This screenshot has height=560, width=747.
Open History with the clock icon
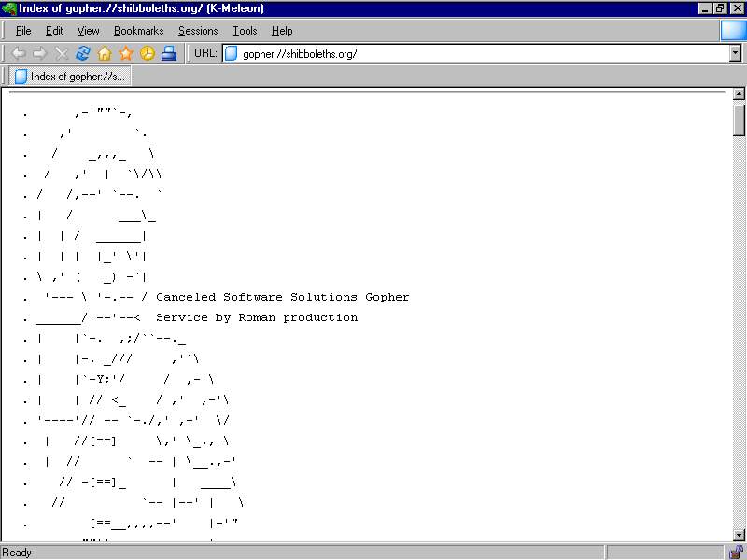148,53
